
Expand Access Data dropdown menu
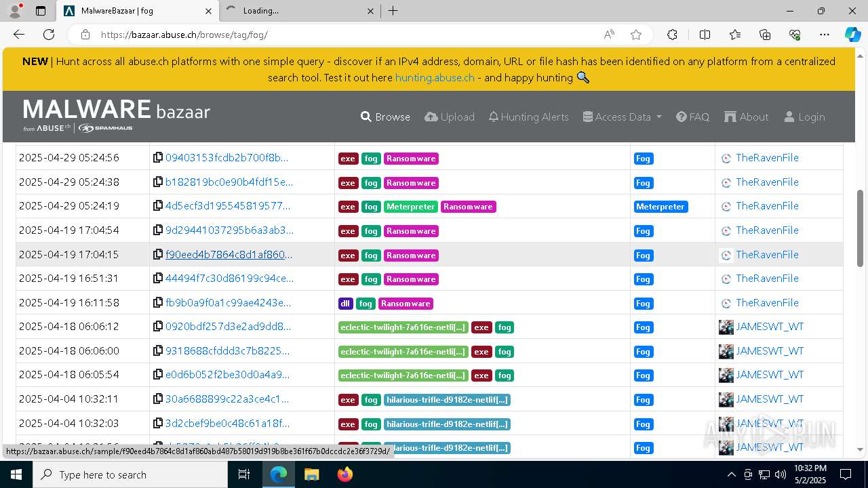tap(622, 117)
